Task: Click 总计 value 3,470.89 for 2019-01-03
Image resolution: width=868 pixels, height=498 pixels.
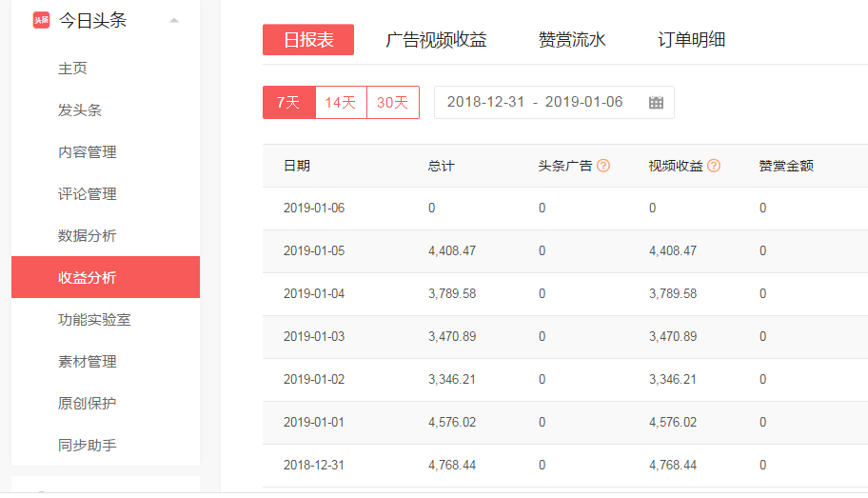Action: [452, 336]
